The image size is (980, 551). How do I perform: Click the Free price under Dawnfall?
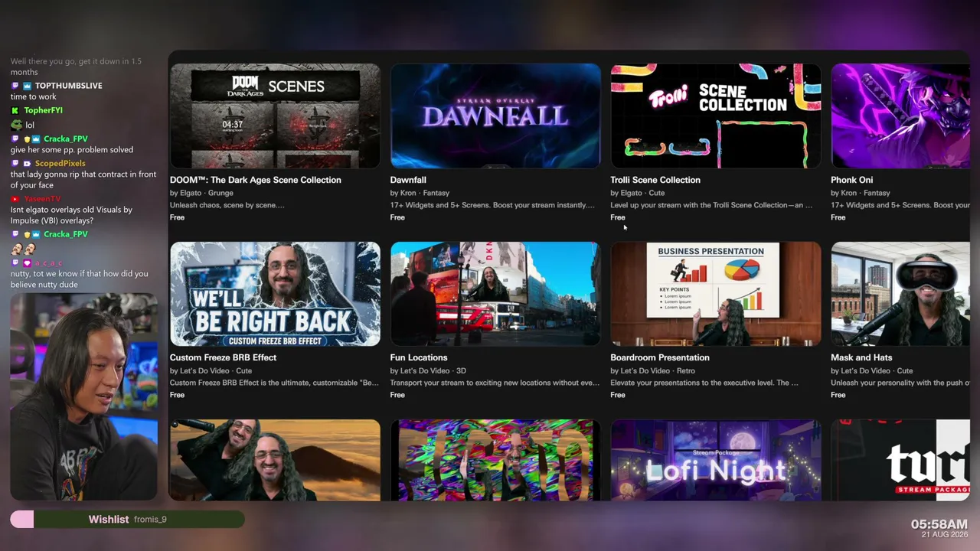(397, 217)
